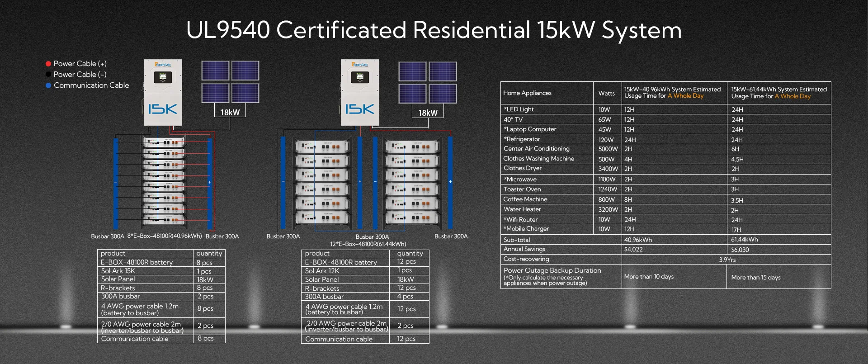Click the '3.5H' usage time cell
868x364 pixels.
tap(737, 201)
